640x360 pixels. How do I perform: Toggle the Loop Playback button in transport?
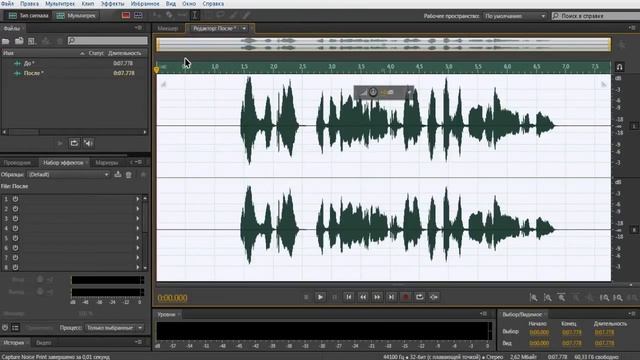click(420, 297)
